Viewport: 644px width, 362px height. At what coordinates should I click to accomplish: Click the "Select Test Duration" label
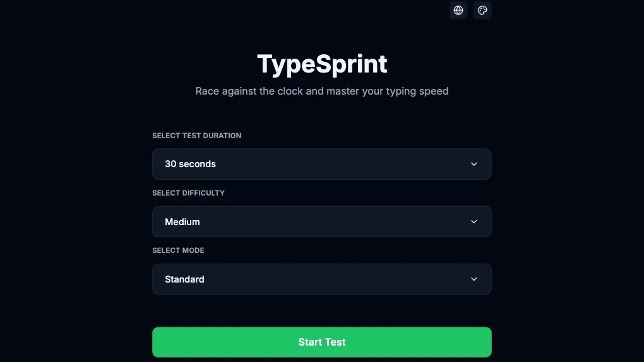click(196, 136)
